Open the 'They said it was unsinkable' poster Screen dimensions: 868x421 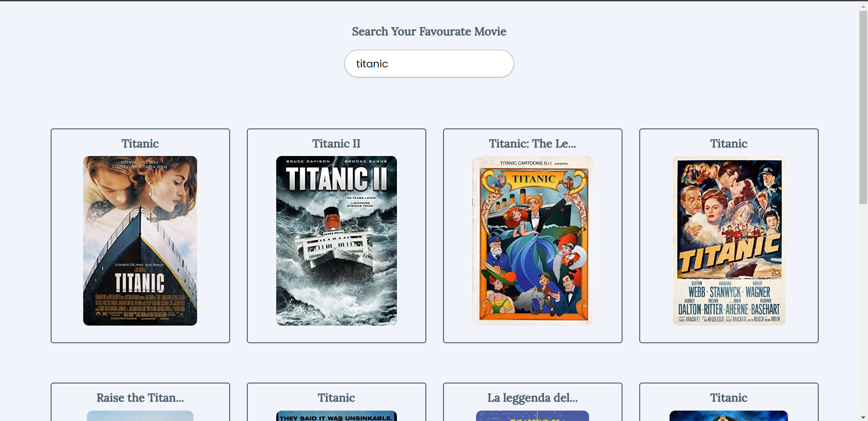(336, 416)
